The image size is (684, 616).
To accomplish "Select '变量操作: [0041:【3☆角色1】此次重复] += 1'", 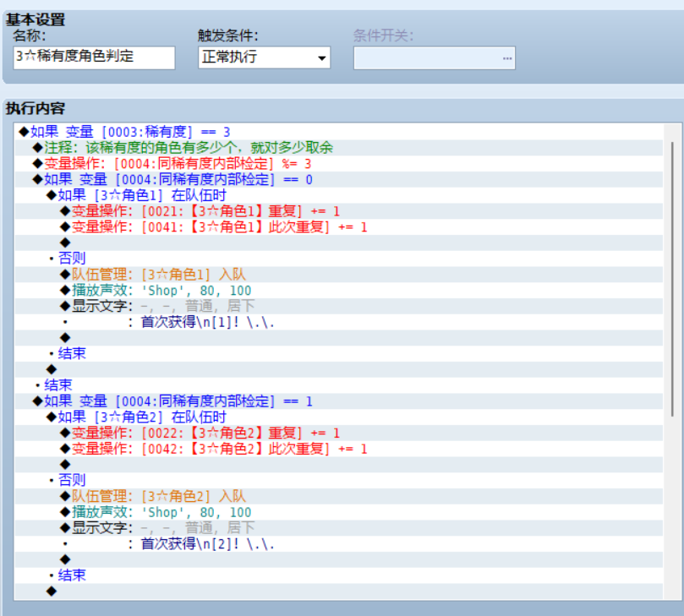I will click(339, 226).
